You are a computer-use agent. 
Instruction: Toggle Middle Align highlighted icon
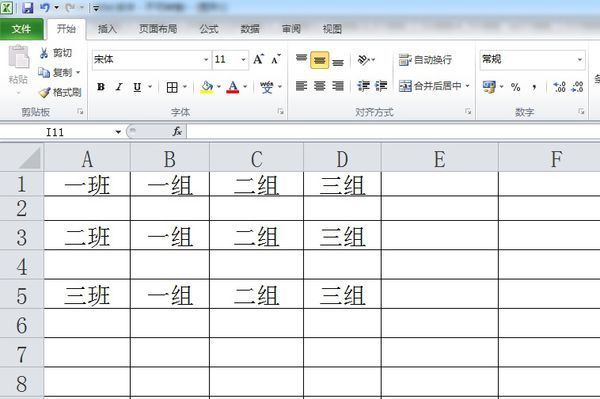[x=320, y=60]
